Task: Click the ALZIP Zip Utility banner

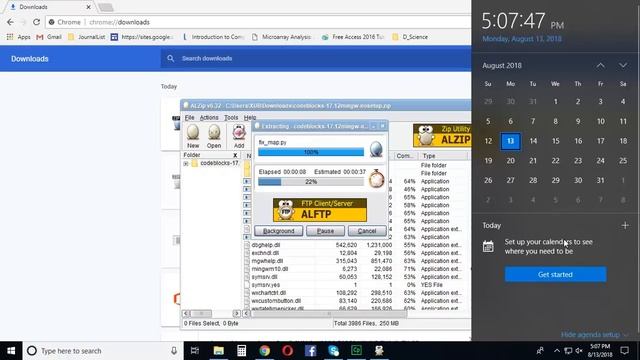Action: (x=442, y=136)
